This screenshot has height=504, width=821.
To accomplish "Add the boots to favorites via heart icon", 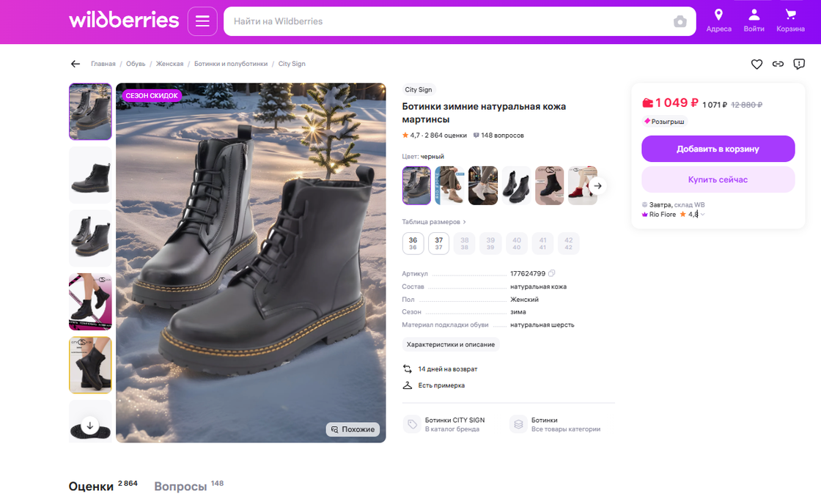I will [x=756, y=64].
